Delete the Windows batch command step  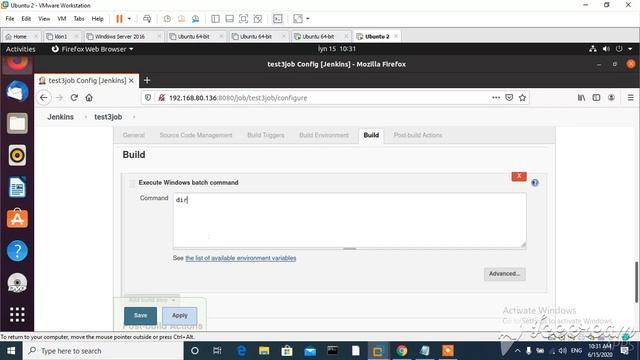tap(519, 176)
